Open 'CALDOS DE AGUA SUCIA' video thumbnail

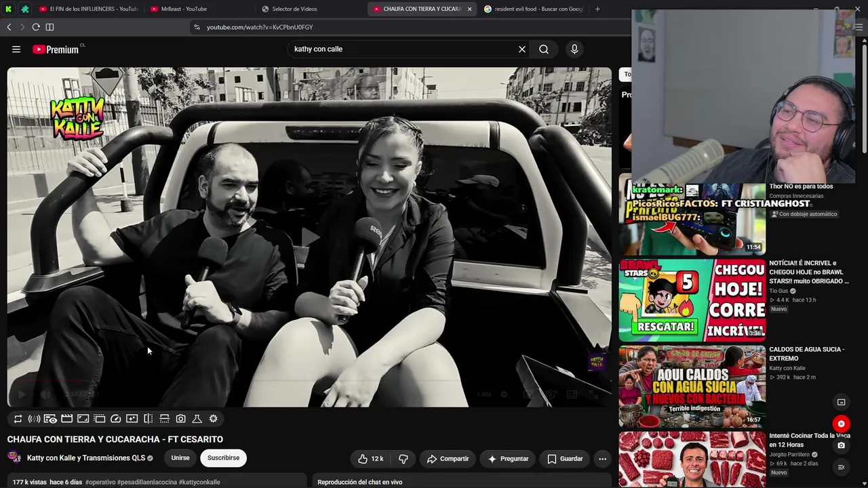pos(692,386)
